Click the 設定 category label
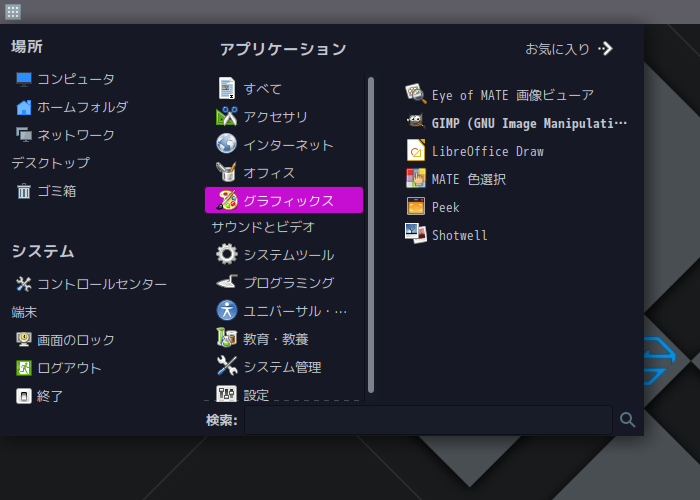Viewport: 700px width, 500px height. pos(256,395)
